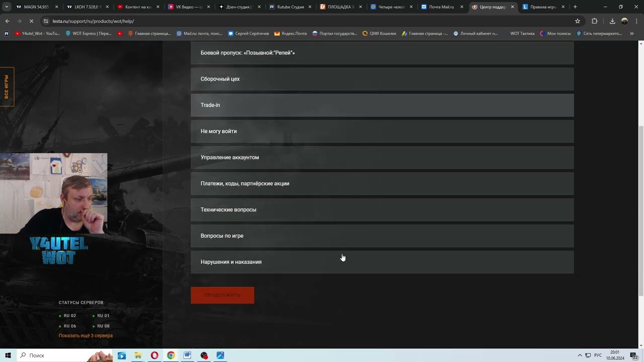Open the blue play-icon app on taskbar
The height and width of the screenshot is (362, 644).
(122, 355)
